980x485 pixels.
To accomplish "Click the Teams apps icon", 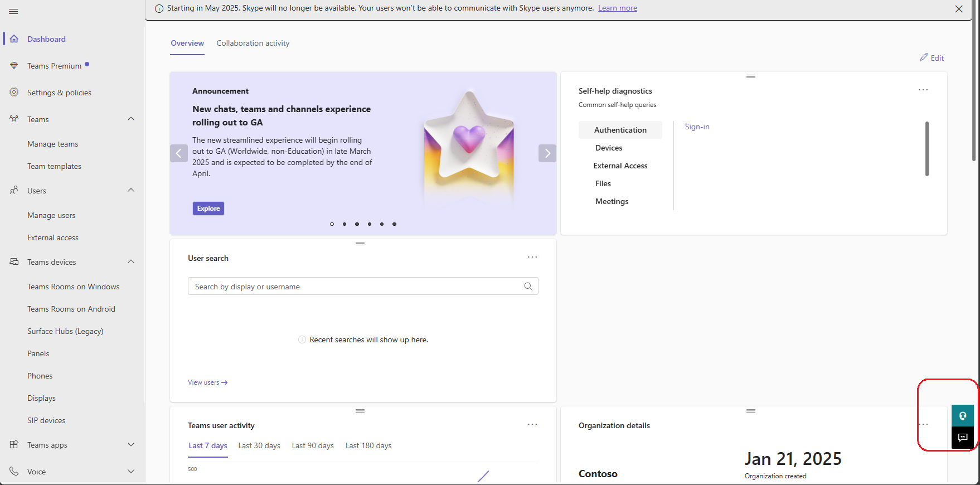I will point(14,445).
